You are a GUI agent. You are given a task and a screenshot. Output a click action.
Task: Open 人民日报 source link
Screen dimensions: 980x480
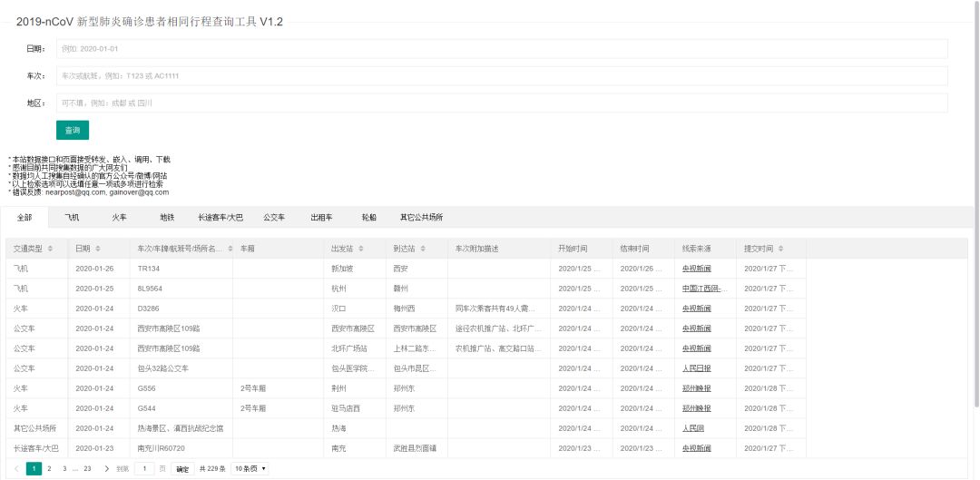pyautogui.click(x=696, y=368)
